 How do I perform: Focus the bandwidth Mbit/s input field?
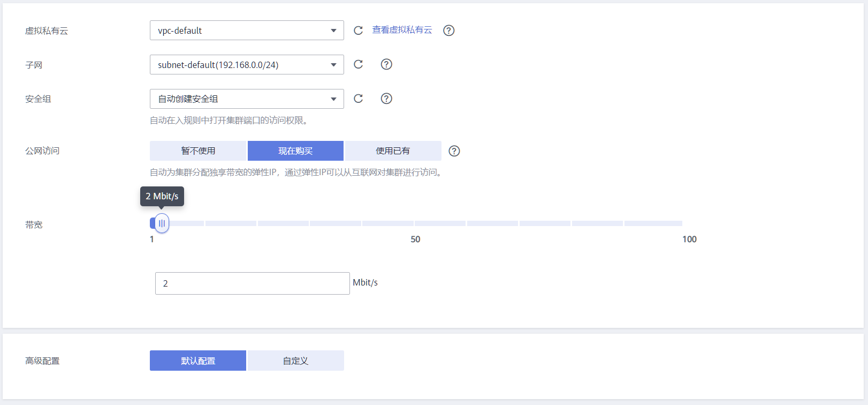252,283
